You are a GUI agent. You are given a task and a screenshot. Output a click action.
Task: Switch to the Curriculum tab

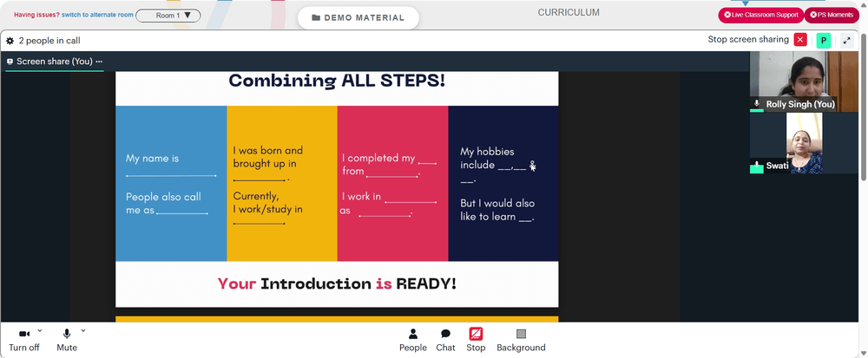[x=569, y=12]
